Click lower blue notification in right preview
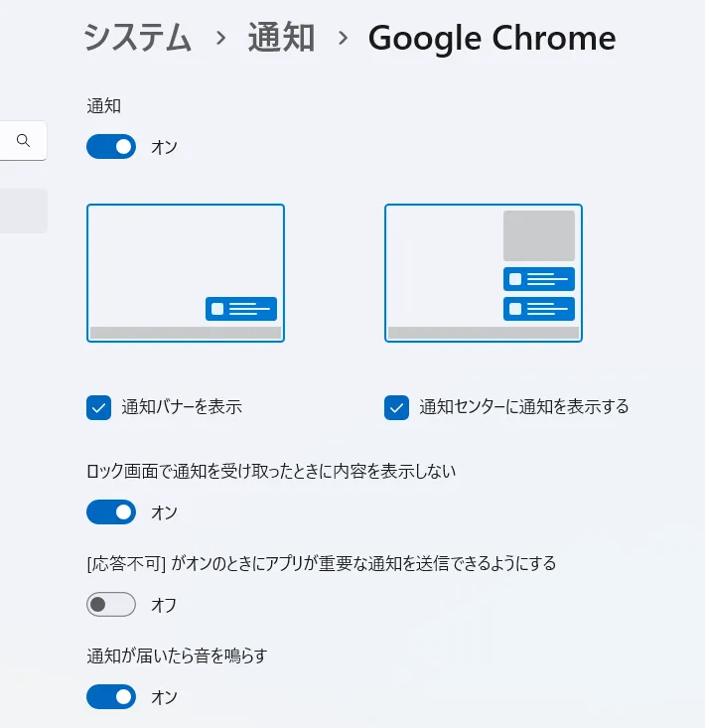Screen dimensions: 705x728 539,309
